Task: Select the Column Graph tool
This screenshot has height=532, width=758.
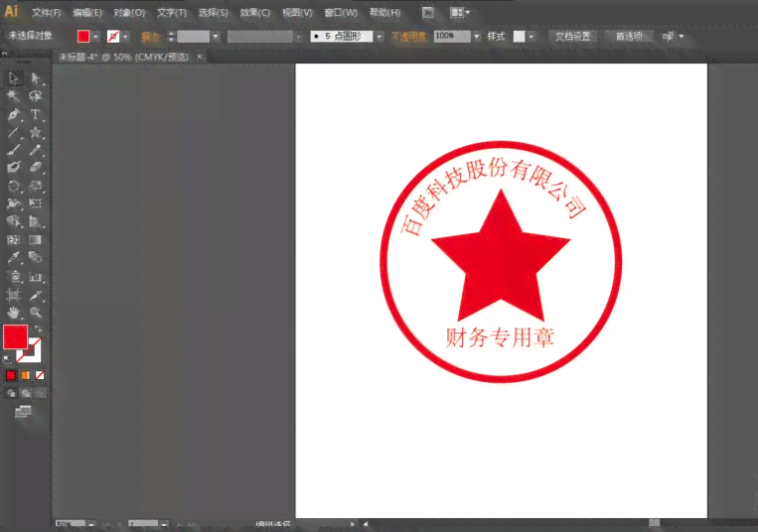Action: (36, 277)
